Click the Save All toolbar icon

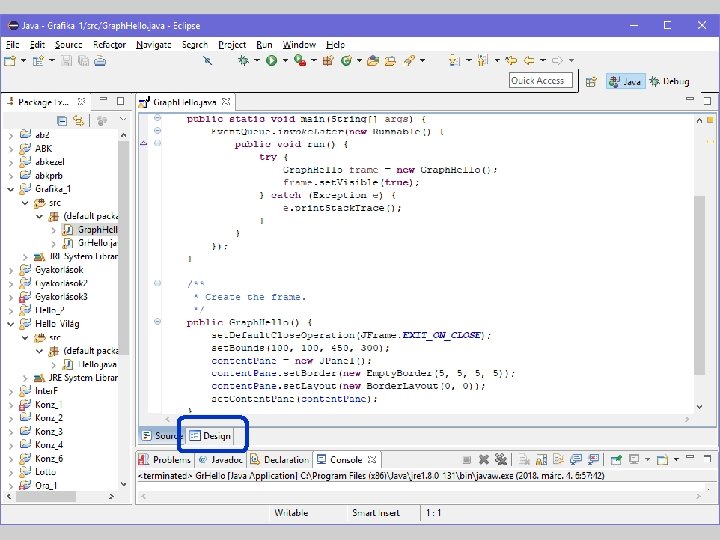tap(84, 60)
